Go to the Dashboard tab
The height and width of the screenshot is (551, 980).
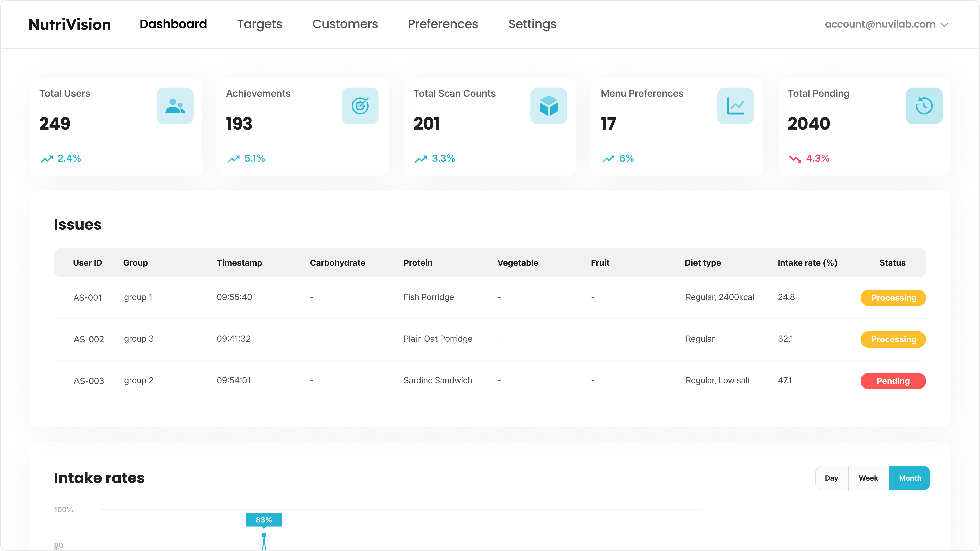tap(173, 24)
